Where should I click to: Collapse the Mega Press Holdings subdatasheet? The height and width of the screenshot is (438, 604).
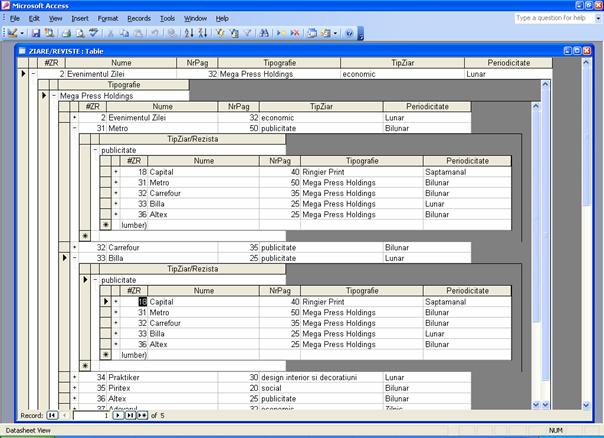pos(54,96)
